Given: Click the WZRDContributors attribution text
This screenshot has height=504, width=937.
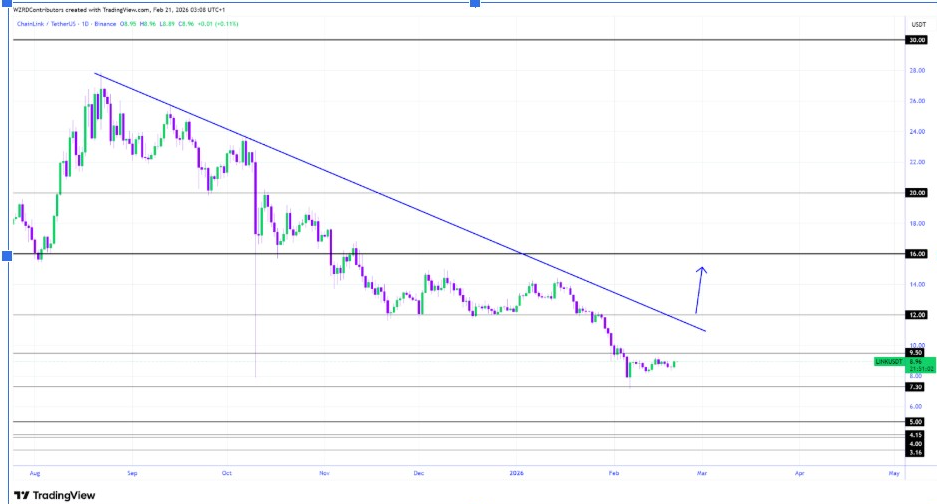Looking at the screenshot, I should (38, 10).
